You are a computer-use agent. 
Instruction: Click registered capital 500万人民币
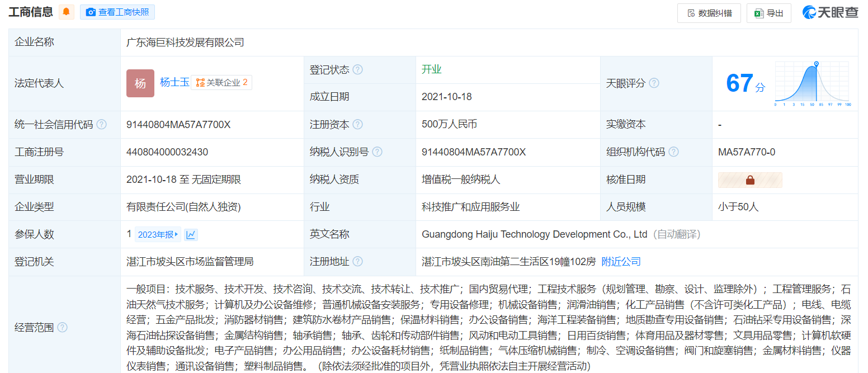(450, 124)
